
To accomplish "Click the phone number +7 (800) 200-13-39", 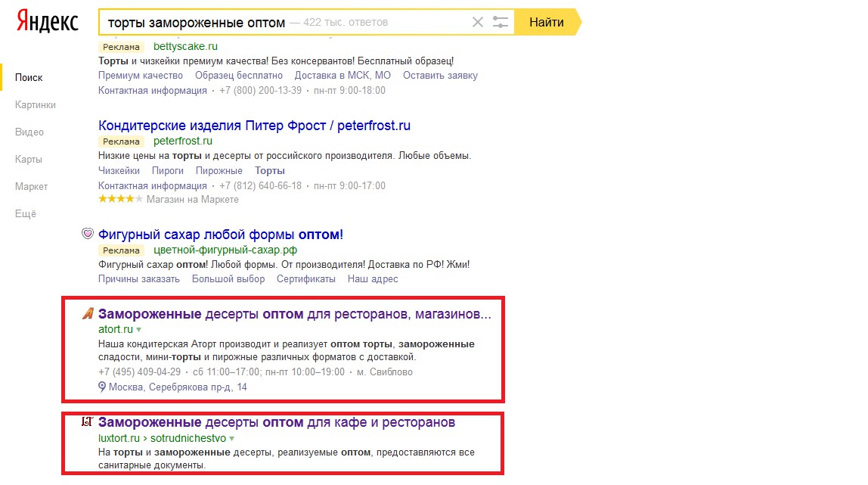I will tap(260, 90).
